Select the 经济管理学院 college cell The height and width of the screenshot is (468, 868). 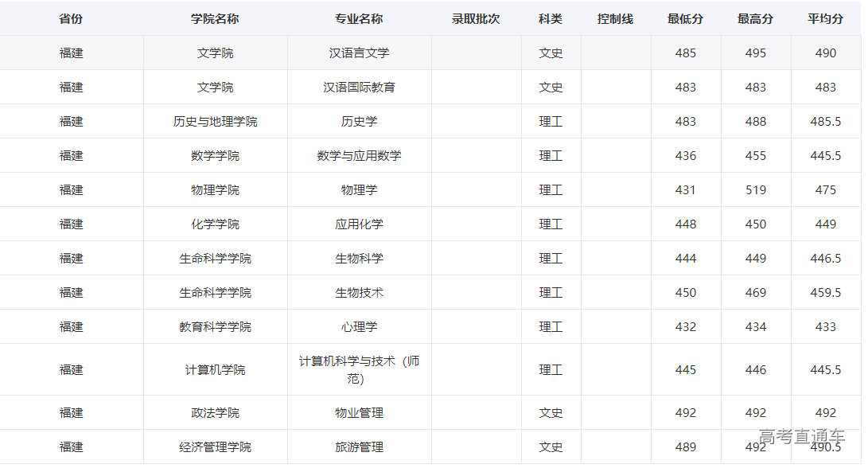point(215,447)
